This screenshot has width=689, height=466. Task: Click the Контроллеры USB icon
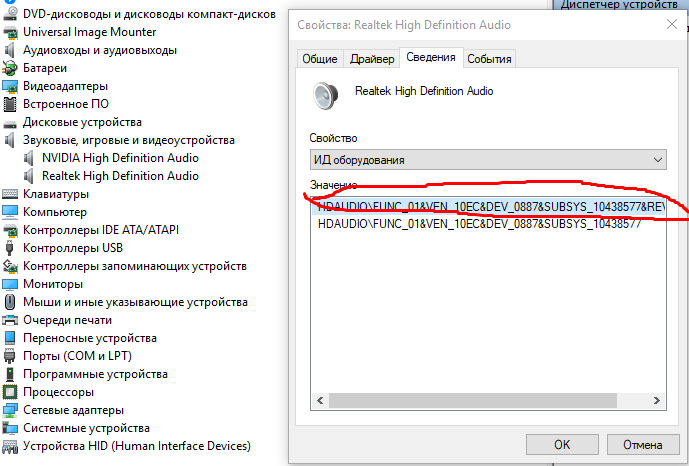click(10, 248)
